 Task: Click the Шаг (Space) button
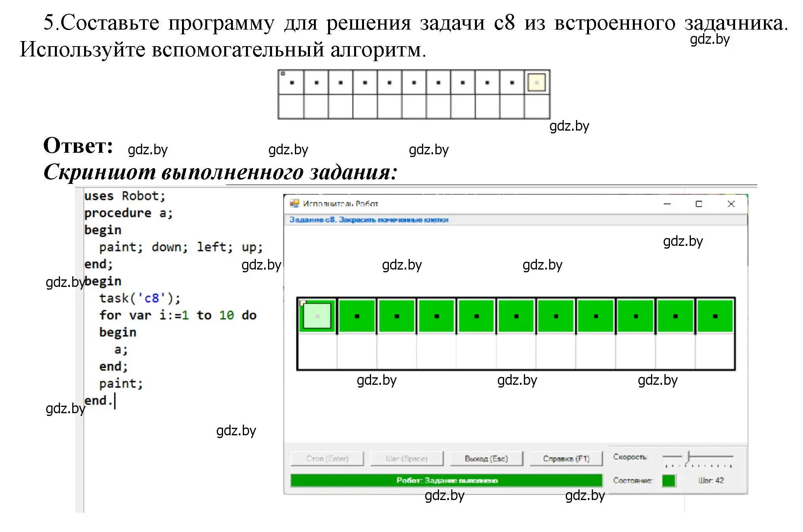click(407, 459)
